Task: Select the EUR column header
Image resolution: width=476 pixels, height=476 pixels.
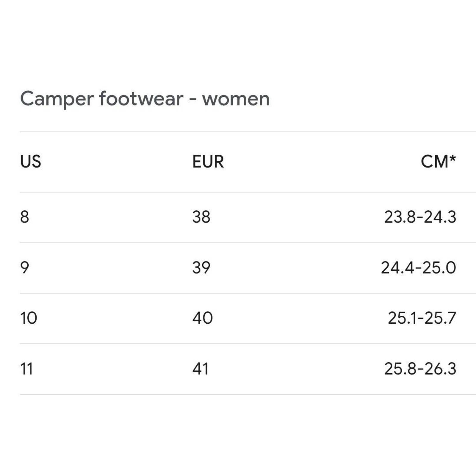Action: (x=208, y=162)
